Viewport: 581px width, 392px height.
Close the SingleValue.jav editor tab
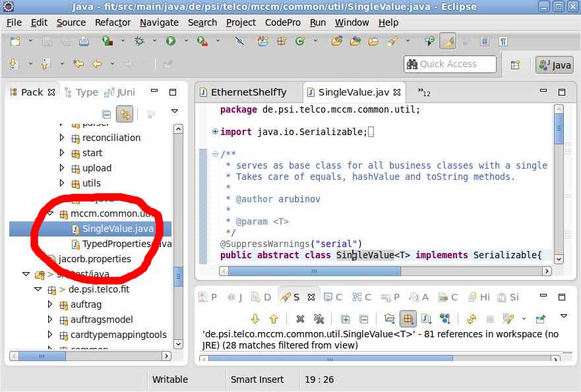(397, 92)
